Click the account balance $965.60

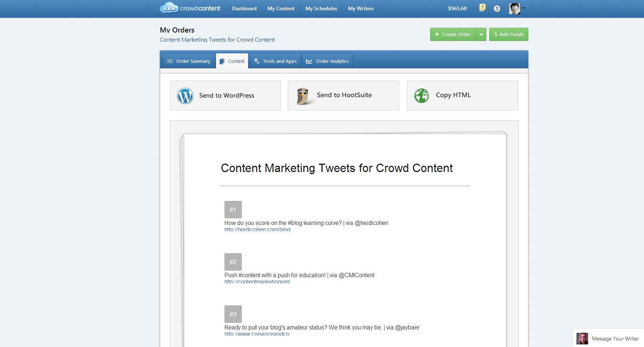coord(457,8)
